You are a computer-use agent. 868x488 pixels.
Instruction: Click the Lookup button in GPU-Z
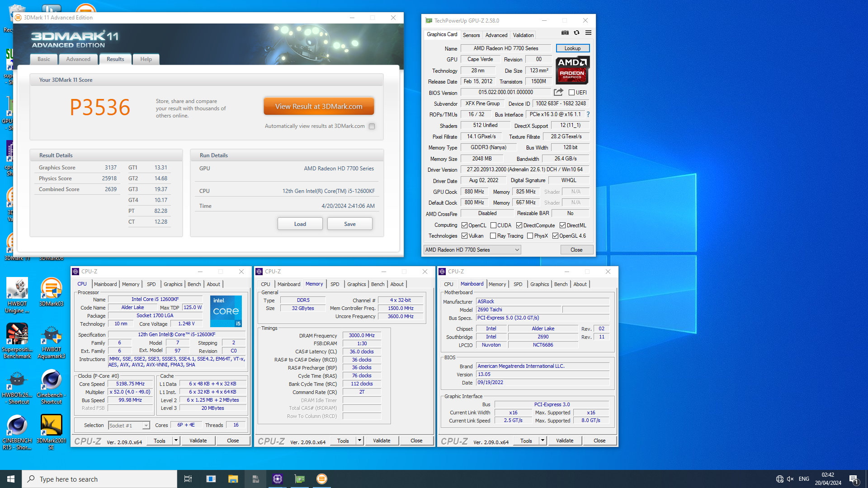(x=572, y=48)
